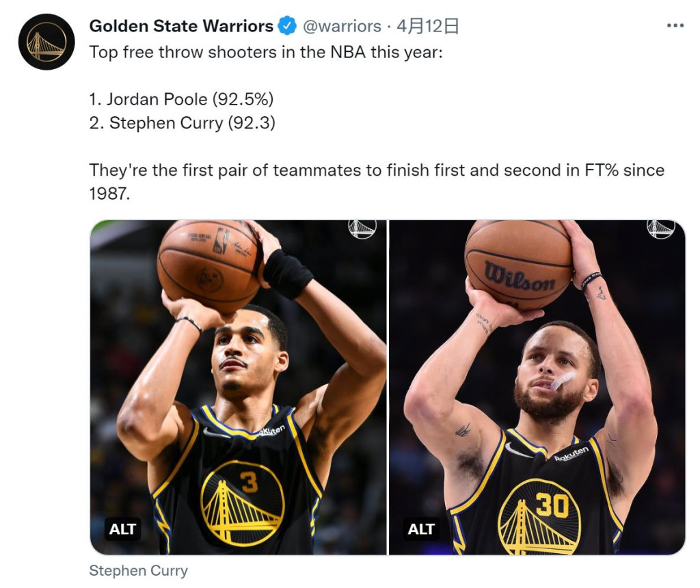
Task: Click "Top free throw shooters" tweet line
Action: 266,53
